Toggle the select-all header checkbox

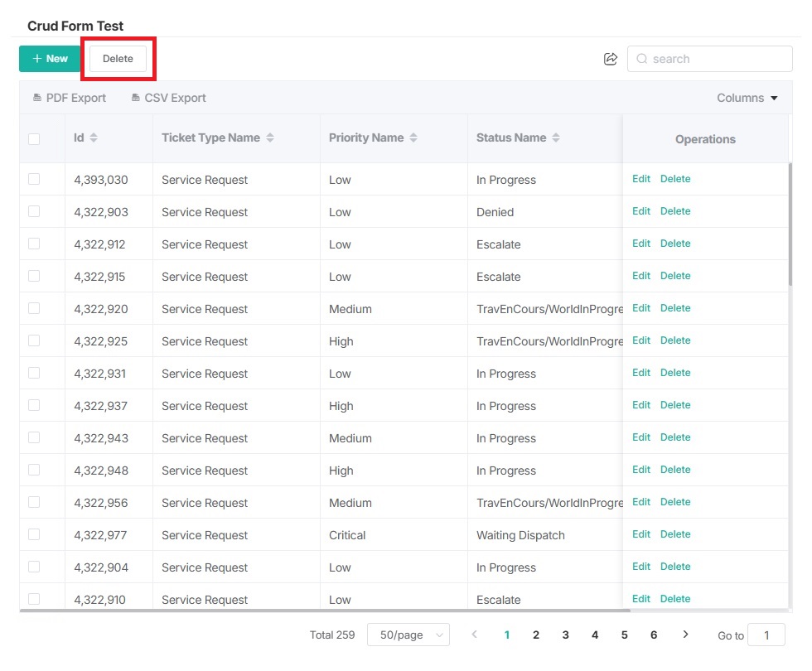(34, 139)
